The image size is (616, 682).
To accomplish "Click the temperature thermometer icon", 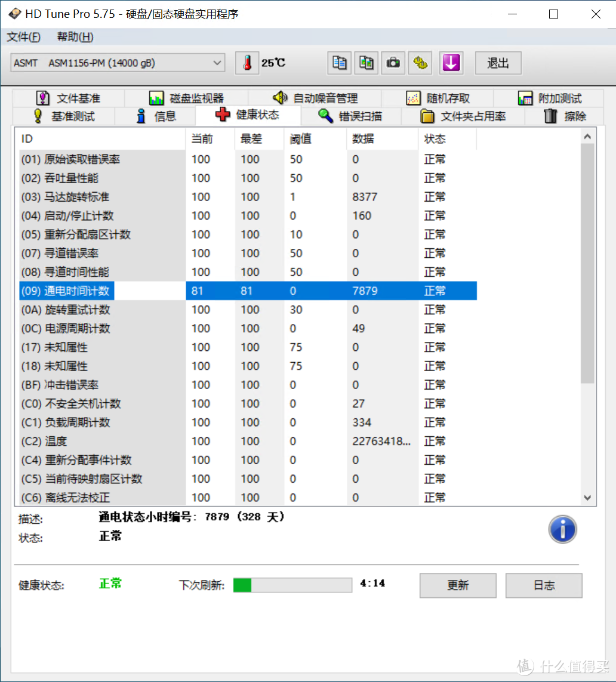I will (247, 63).
